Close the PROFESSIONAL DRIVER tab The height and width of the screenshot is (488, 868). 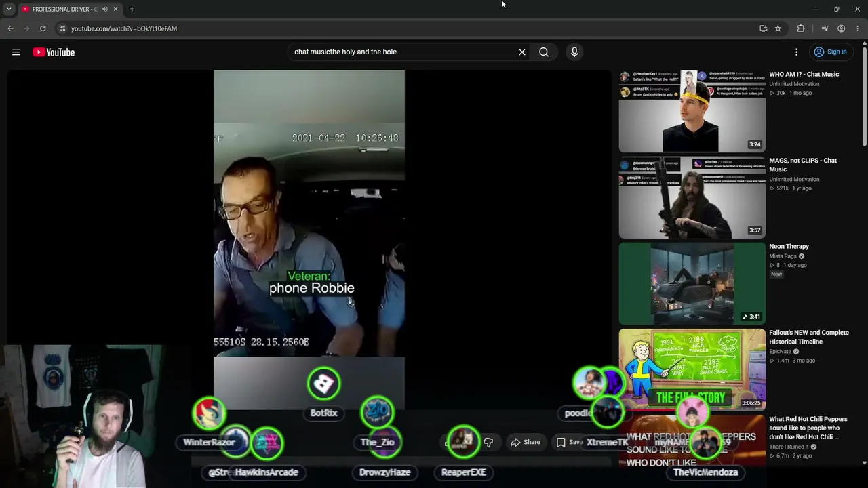click(115, 9)
